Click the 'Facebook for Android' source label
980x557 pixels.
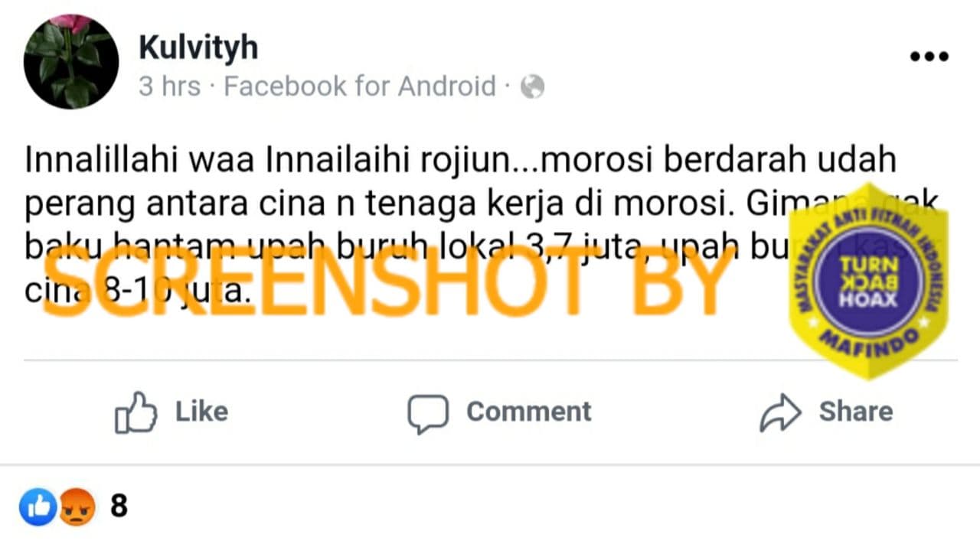pos(360,86)
